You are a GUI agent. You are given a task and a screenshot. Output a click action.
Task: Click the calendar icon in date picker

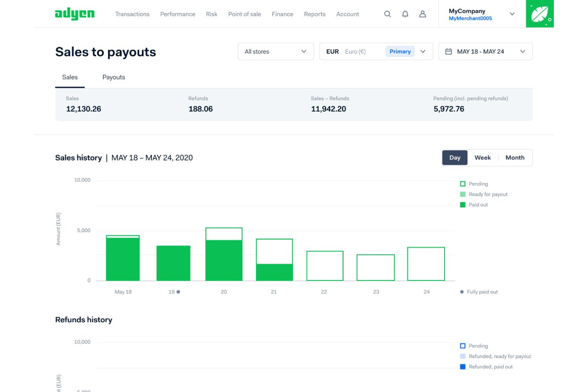pyautogui.click(x=449, y=52)
